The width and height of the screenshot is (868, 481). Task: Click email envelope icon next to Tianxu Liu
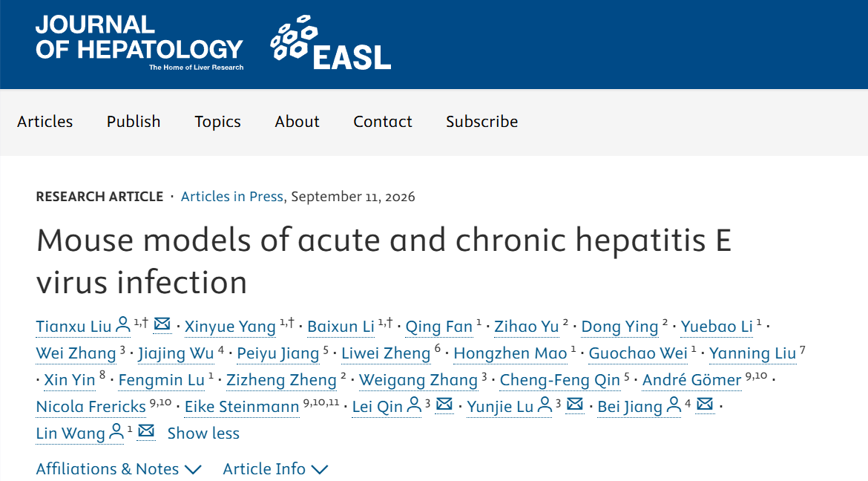162,324
